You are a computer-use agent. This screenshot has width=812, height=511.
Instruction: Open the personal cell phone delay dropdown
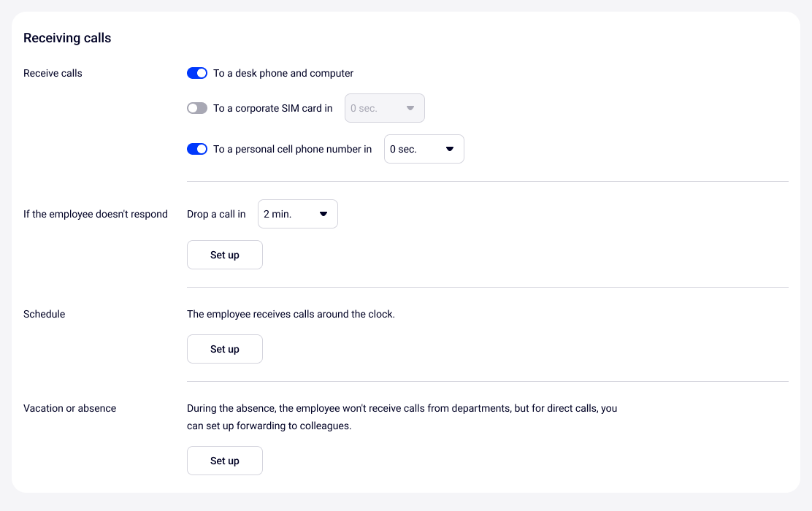coord(424,149)
